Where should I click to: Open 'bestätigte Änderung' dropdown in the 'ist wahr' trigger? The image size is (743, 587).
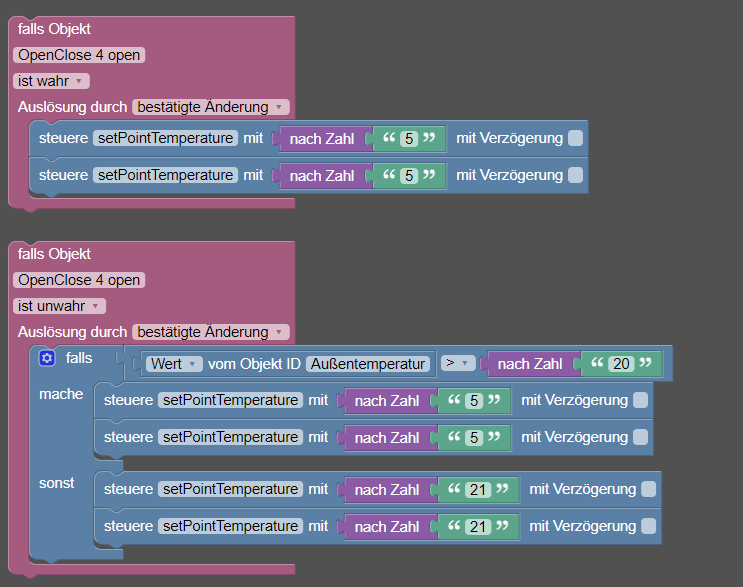210,107
